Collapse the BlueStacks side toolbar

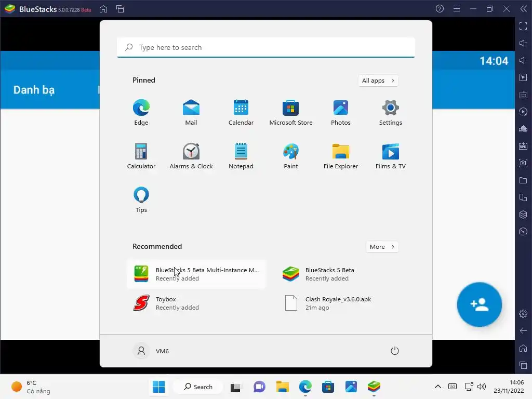(x=524, y=9)
